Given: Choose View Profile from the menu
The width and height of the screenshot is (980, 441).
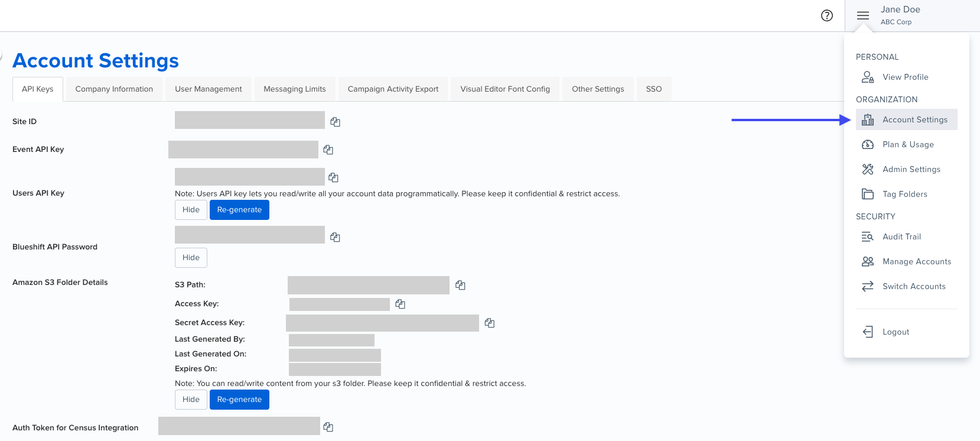Looking at the screenshot, I should 906,77.
